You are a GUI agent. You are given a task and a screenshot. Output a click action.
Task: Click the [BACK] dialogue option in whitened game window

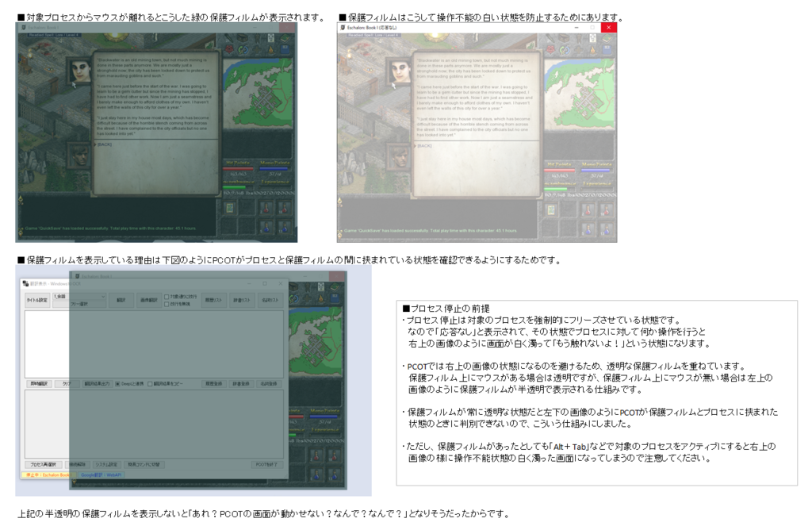(424, 145)
